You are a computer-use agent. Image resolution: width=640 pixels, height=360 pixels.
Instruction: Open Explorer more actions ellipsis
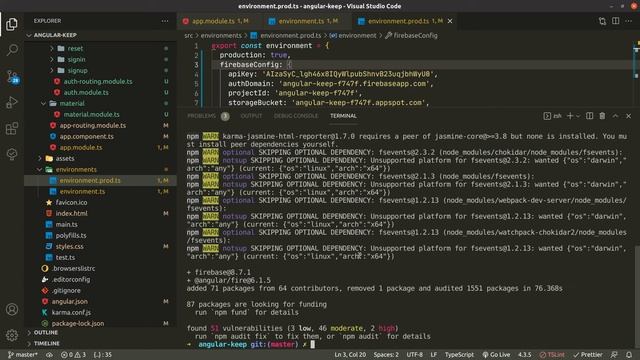(x=164, y=21)
